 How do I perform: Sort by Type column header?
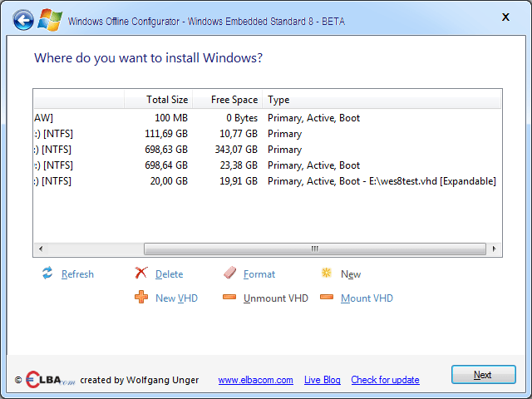[382, 100]
